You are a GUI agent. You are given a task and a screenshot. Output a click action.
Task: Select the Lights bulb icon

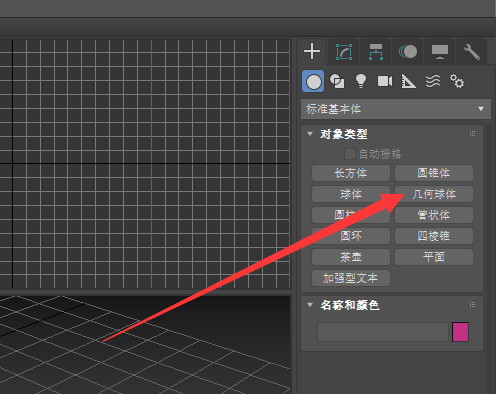click(361, 81)
